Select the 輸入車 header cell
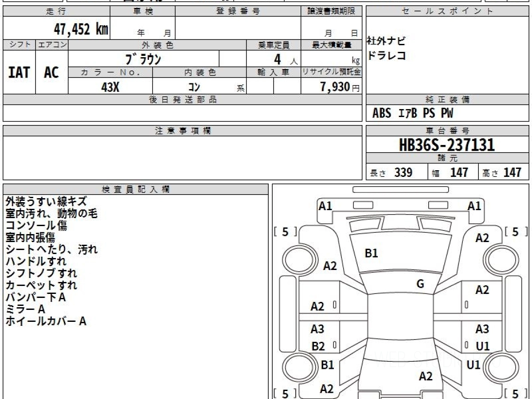Viewport: 532px width, 399px height. [x=274, y=72]
